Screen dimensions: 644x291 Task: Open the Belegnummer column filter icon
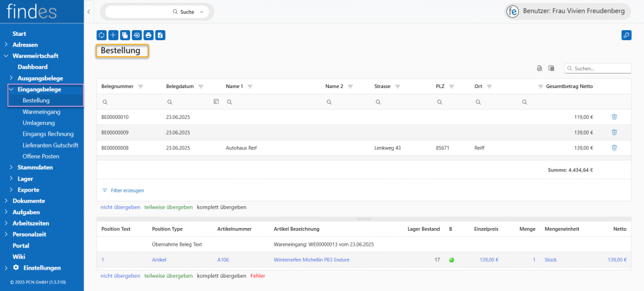coord(141,86)
